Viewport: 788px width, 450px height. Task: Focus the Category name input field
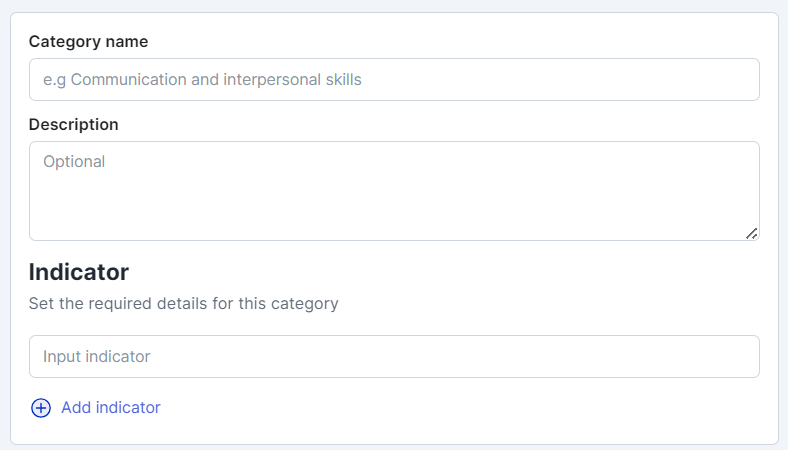point(394,80)
